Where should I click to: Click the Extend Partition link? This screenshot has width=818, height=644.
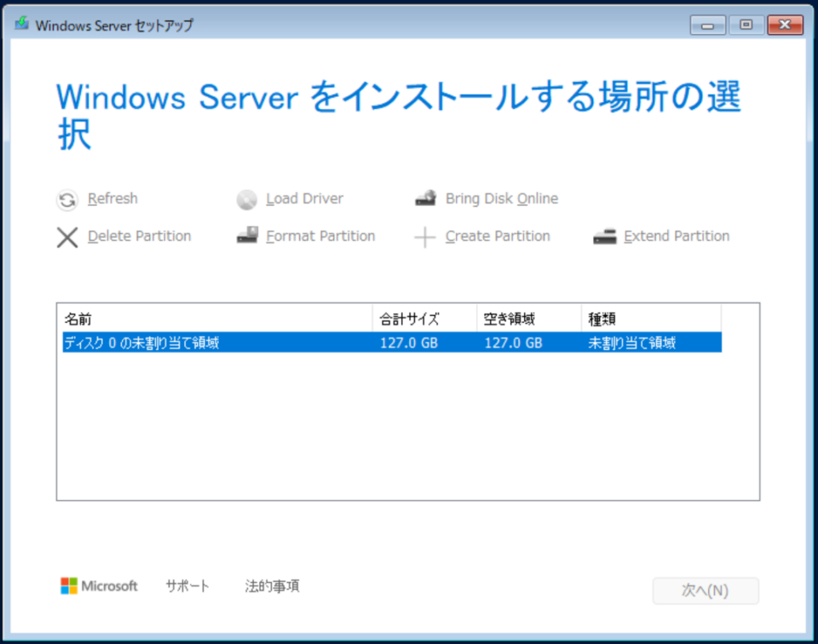click(x=677, y=236)
